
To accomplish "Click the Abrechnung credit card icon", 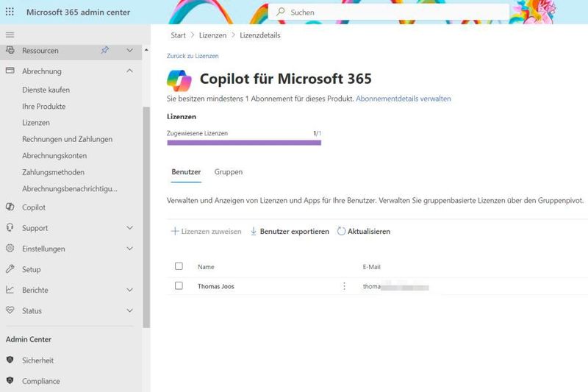I will point(10,71).
